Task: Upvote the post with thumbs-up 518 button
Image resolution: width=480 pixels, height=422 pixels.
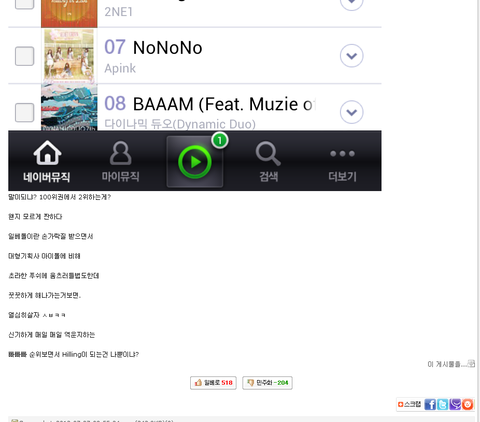Action: coord(213,383)
